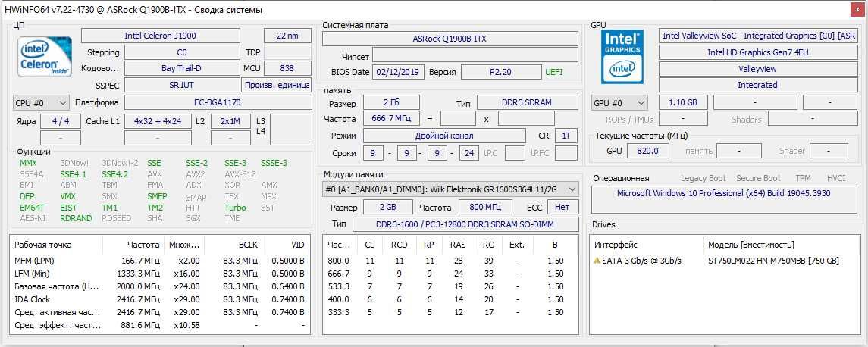Click the Intel Valleyview SoC GPU field
This screenshot has height=347, width=868.
[x=758, y=36]
